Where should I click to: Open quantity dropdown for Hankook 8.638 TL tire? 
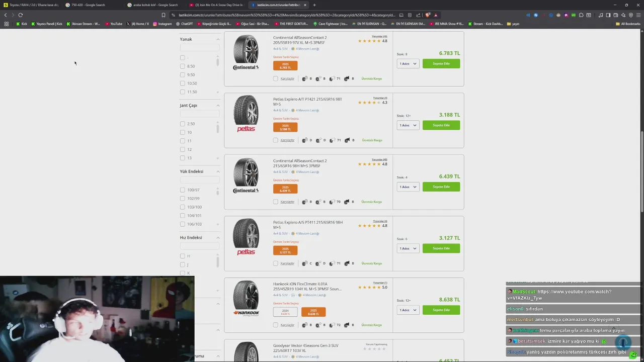(408, 310)
